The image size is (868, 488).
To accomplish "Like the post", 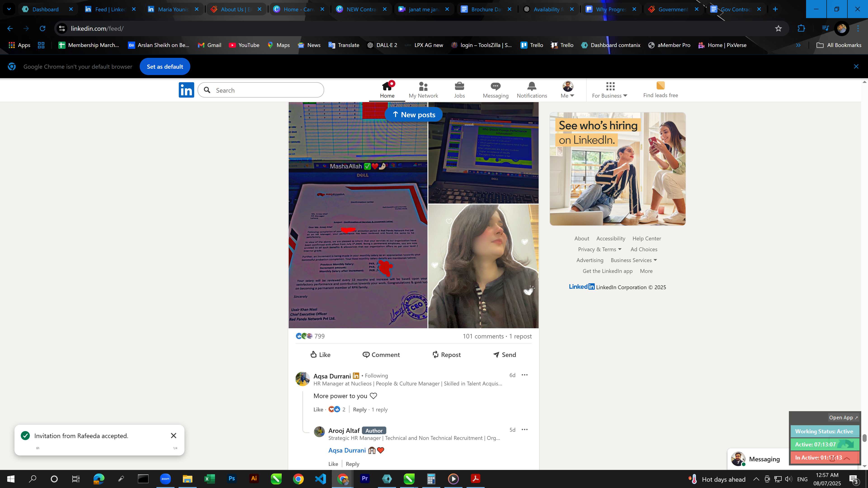I will point(320,355).
